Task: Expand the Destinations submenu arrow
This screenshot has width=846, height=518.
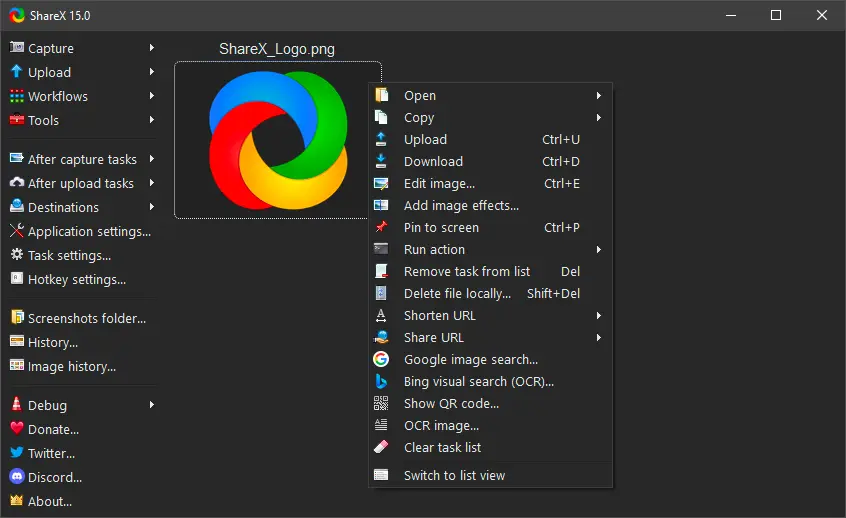Action: [x=152, y=207]
